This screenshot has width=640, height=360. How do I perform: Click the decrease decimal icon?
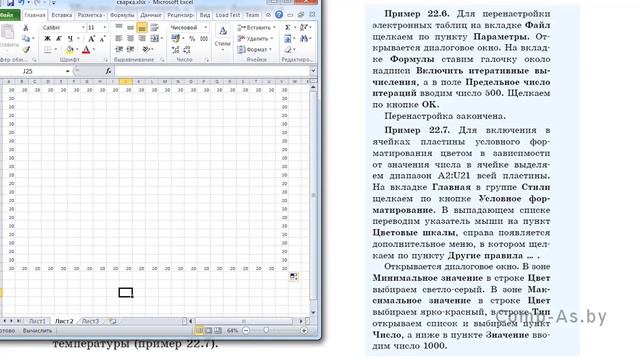(187, 50)
